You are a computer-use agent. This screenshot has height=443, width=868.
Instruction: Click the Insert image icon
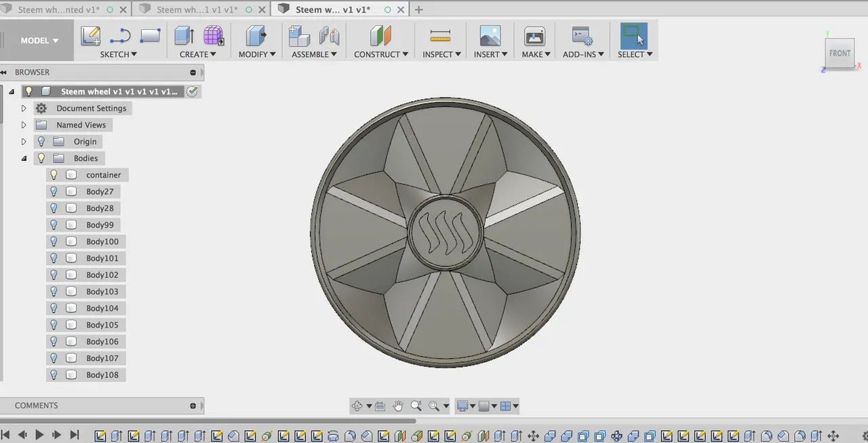click(x=490, y=36)
